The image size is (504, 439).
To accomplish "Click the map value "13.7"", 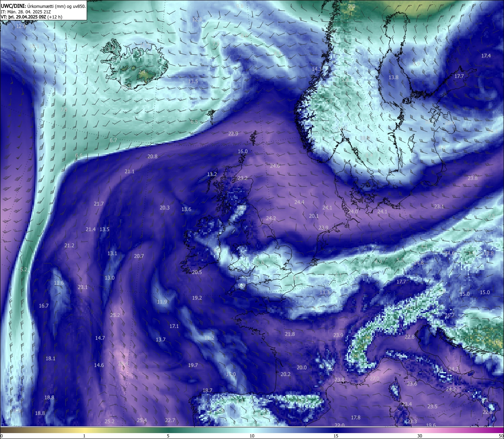I will tap(161, 340).
